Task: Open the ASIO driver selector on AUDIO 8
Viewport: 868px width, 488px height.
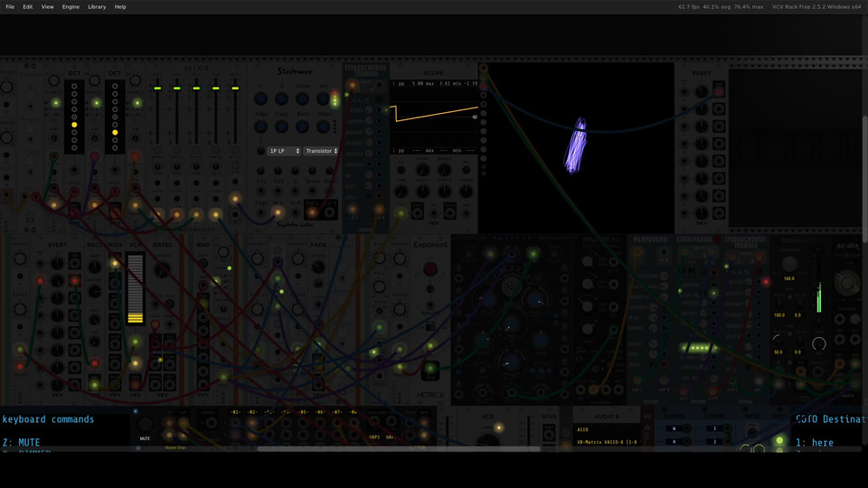Action: [x=606, y=429]
